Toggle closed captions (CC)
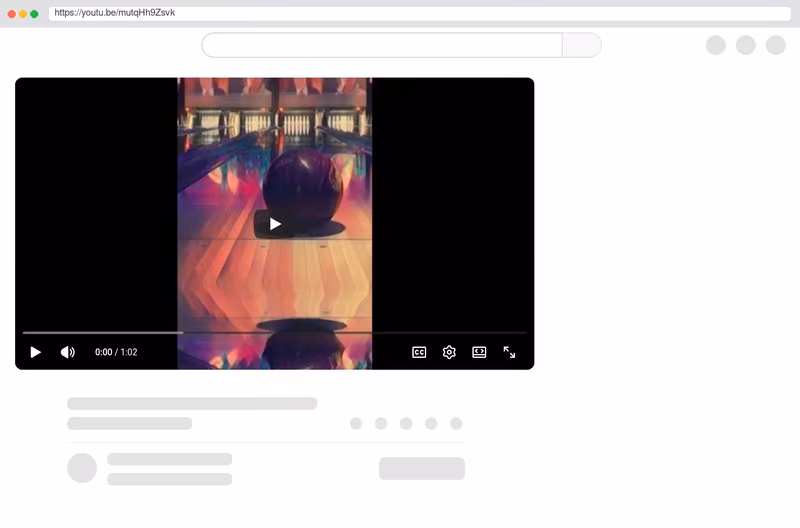The width and height of the screenshot is (800, 528). coord(419,352)
